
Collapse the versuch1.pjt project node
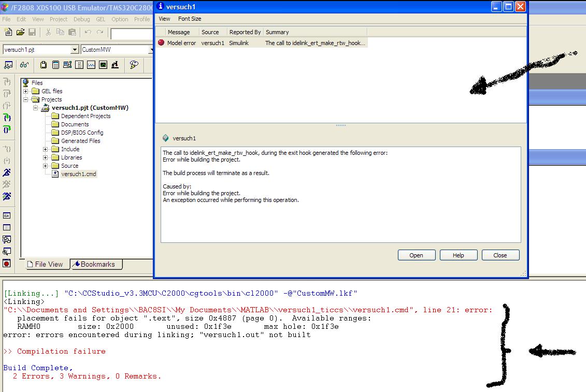(36, 108)
